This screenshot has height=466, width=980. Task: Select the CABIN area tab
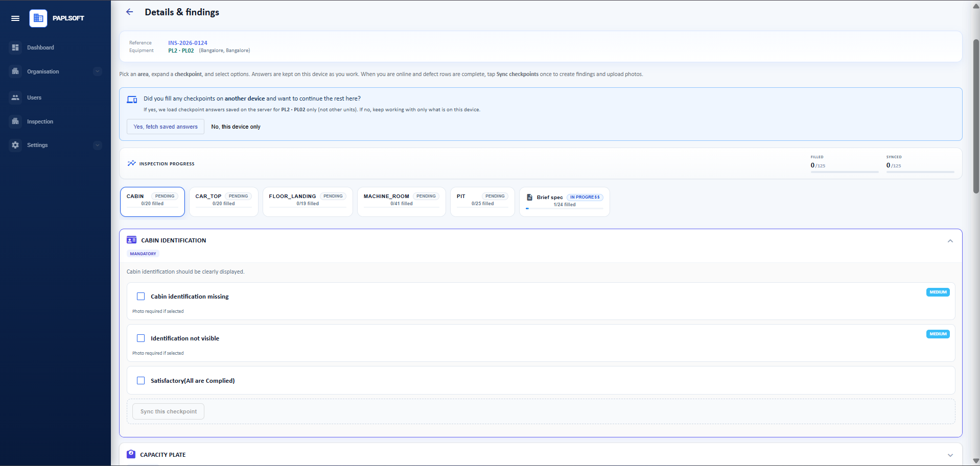click(152, 202)
